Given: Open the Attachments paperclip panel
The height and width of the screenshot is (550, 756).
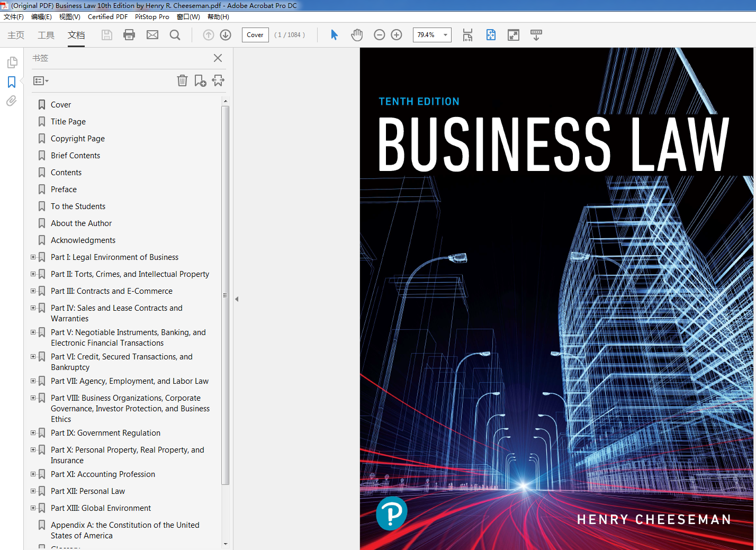Looking at the screenshot, I should coord(12,101).
